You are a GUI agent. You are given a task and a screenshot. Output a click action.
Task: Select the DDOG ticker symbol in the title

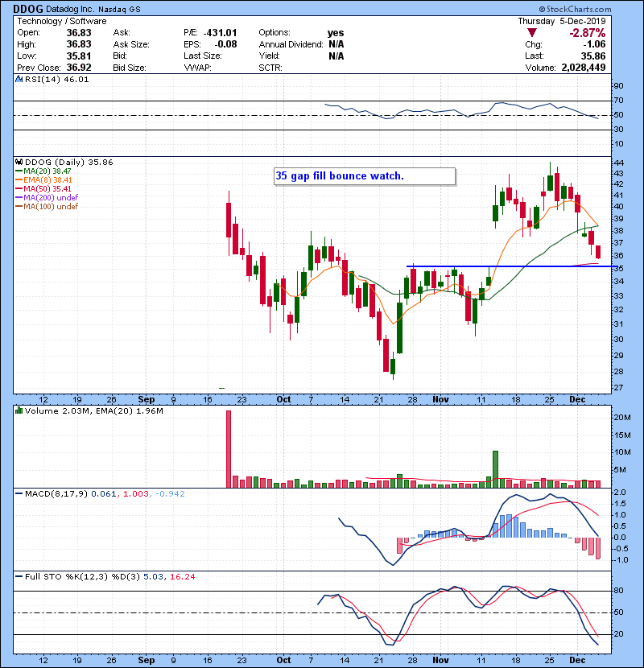28,9
